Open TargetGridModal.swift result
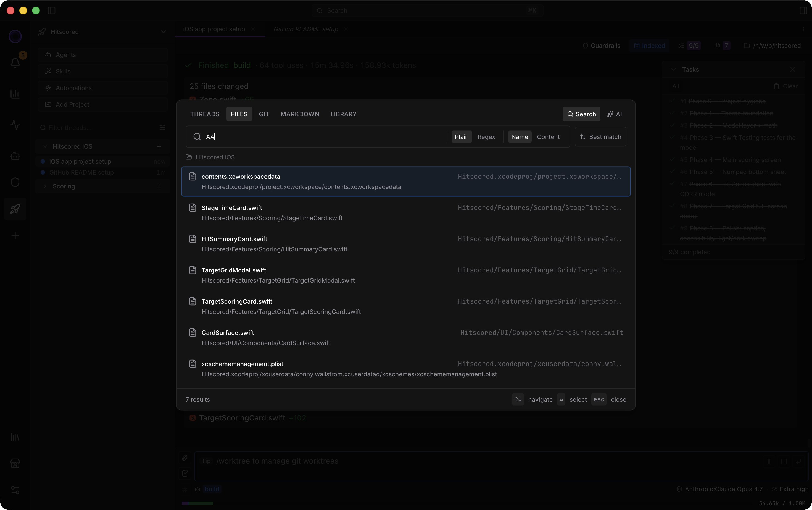 406,275
